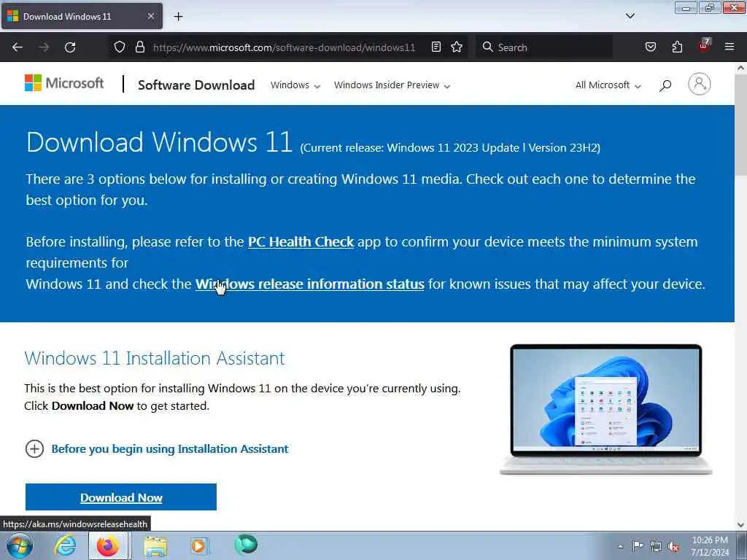Expand the Windows menu
Viewport: 747px width, 560px height.
click(295, 85)
